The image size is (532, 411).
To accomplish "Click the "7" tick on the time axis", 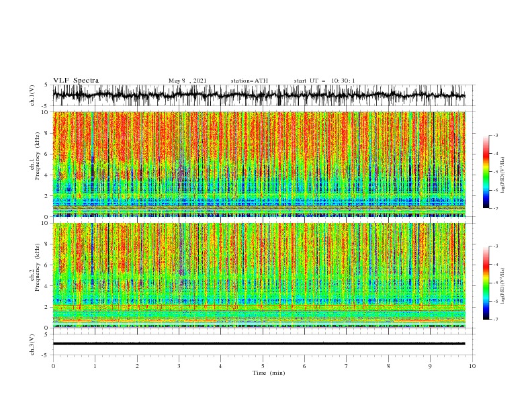I will click(x=347, y=366).
